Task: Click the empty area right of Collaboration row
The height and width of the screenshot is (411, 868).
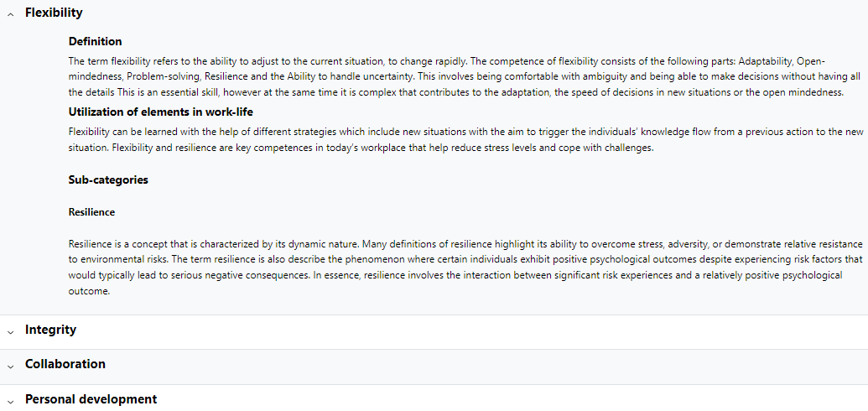Action: click(486, 367)
